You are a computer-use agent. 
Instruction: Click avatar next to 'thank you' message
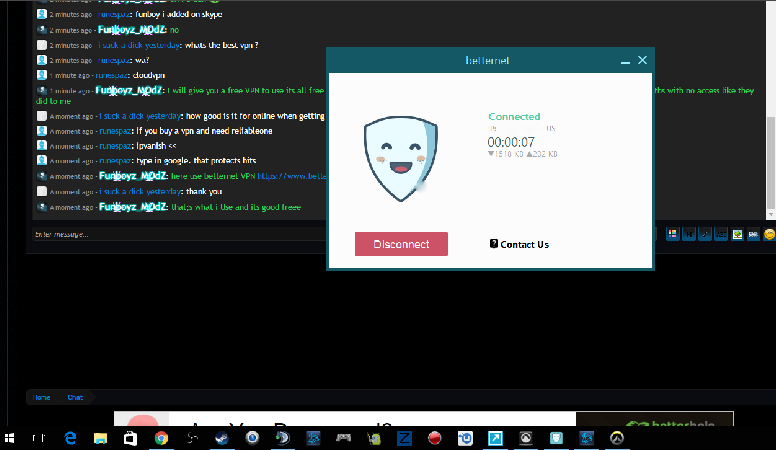pyautogui.click(x=42, y=192)
